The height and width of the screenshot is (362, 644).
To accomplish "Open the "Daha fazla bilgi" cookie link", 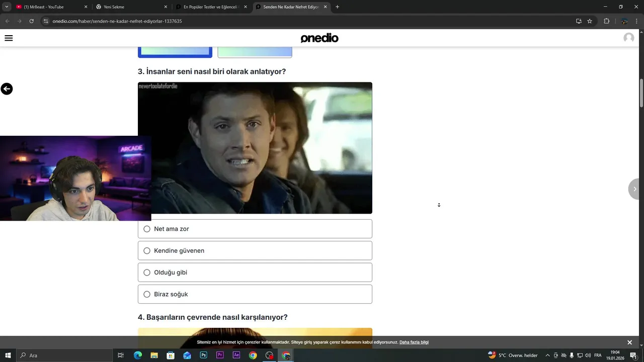I will point(414,342).
